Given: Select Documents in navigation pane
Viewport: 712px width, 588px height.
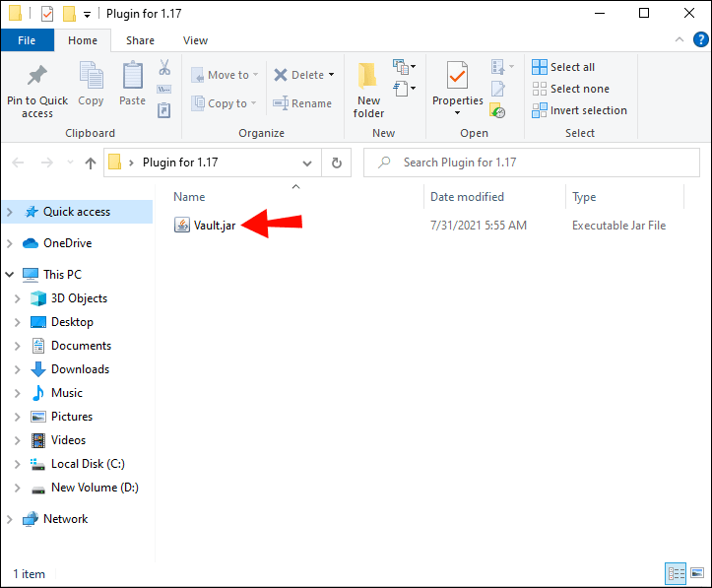Looking at the screenshot, I should coord(81,346).
